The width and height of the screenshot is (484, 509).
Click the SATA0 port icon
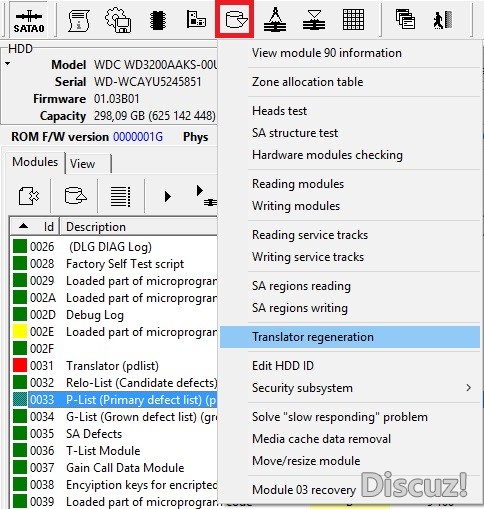coord(29,20)
